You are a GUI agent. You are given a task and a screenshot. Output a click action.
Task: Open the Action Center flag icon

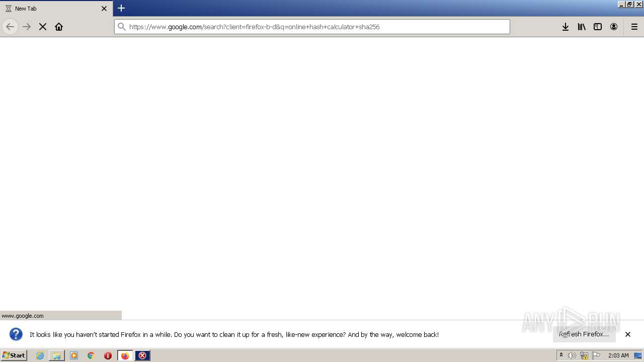click(596, 355)
